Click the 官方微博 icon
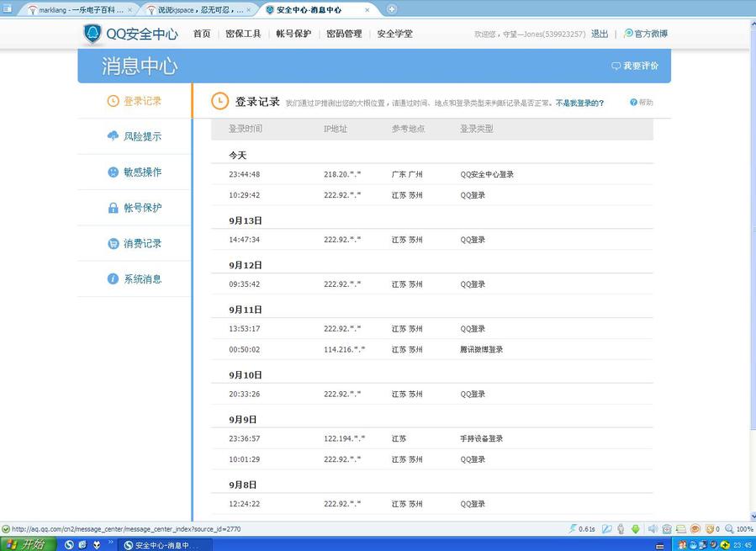The image size is (756, 551). tap(628, 34)
